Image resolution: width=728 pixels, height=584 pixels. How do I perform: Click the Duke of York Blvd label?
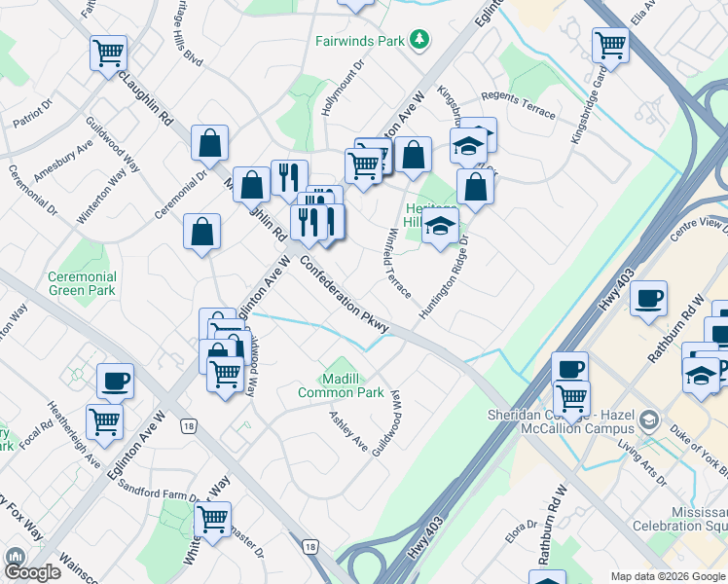click(699, 452)
